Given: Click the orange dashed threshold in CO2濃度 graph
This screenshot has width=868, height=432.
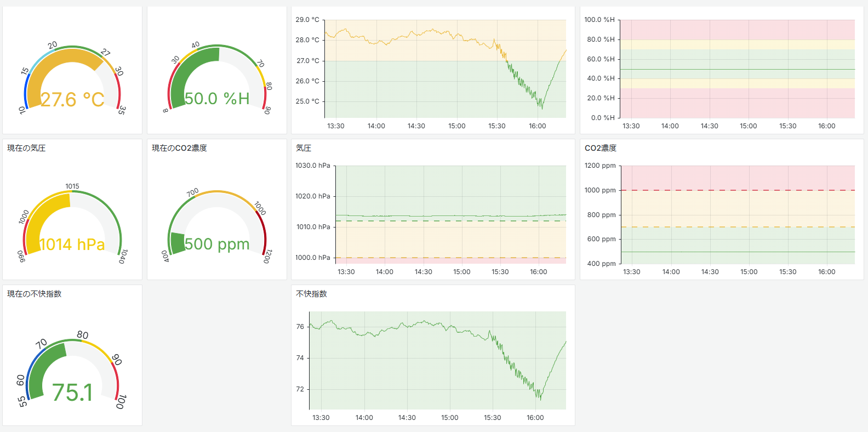Looking at the screenshot, I should 738,227.
